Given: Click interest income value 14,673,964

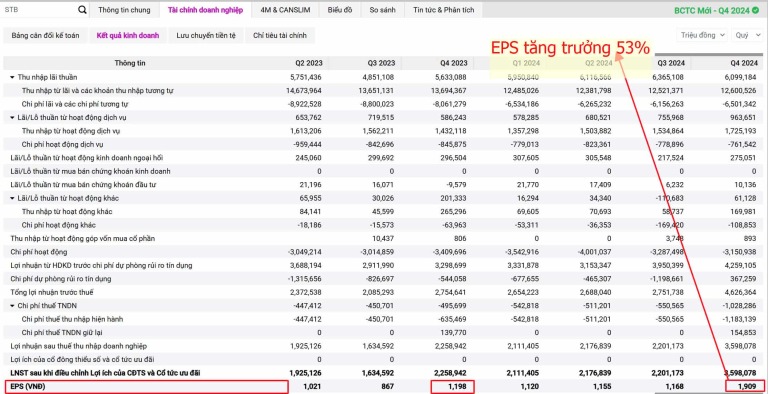Looking at the screenshot, I should (x=304, y=91).
